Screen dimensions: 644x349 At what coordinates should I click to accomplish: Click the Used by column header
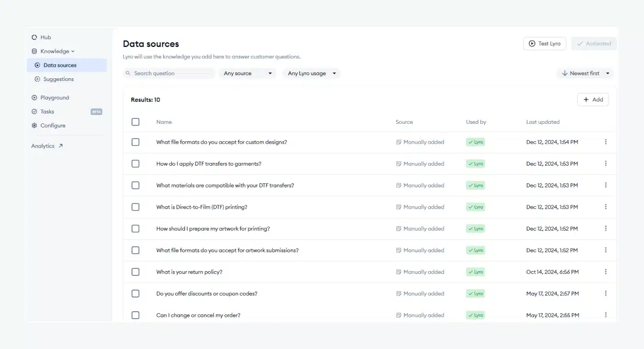click(x=476, y=122)
